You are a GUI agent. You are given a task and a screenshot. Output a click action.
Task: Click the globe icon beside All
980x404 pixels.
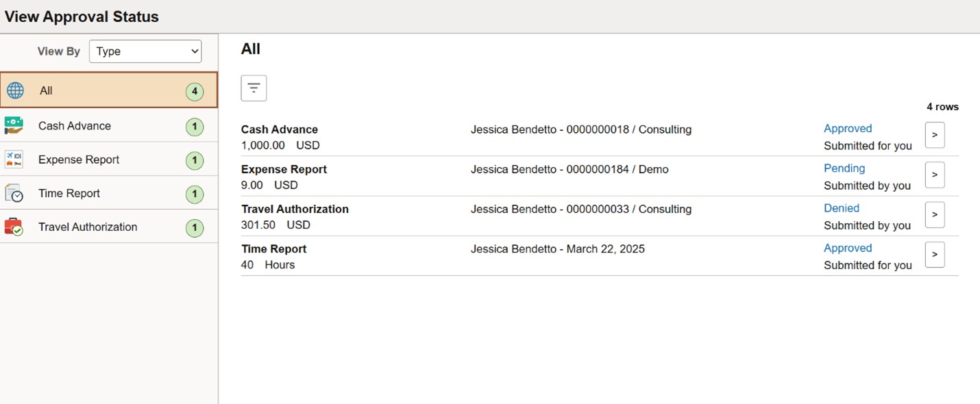[15, 90]
